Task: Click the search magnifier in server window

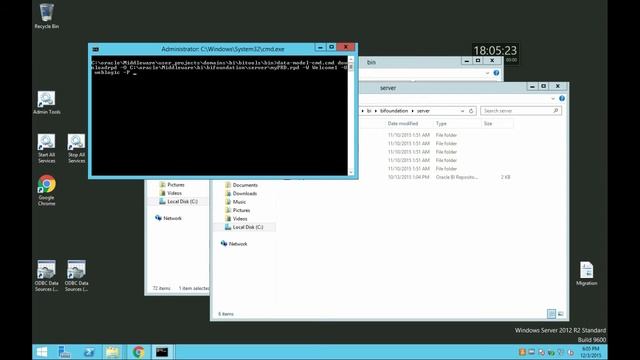Action: 556,111
